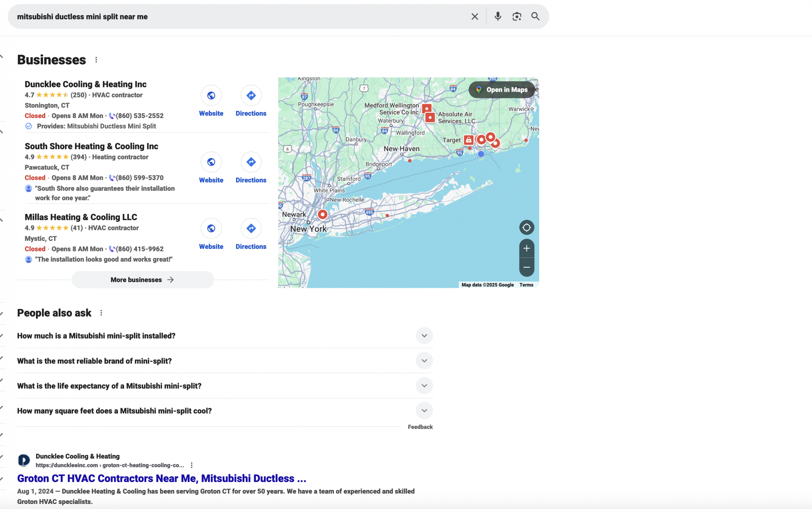Click New Haven label on map

[x=402, y=149]
